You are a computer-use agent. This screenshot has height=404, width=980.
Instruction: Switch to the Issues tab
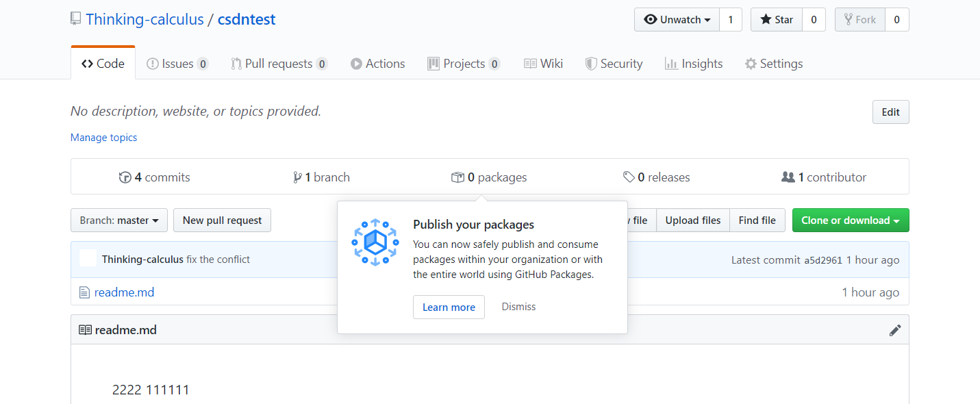pyautogui.click(x=177, y=64)
